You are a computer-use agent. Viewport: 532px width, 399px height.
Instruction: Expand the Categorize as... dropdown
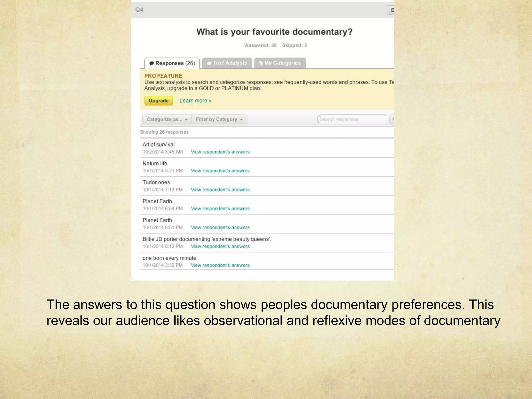pos(167,119)
